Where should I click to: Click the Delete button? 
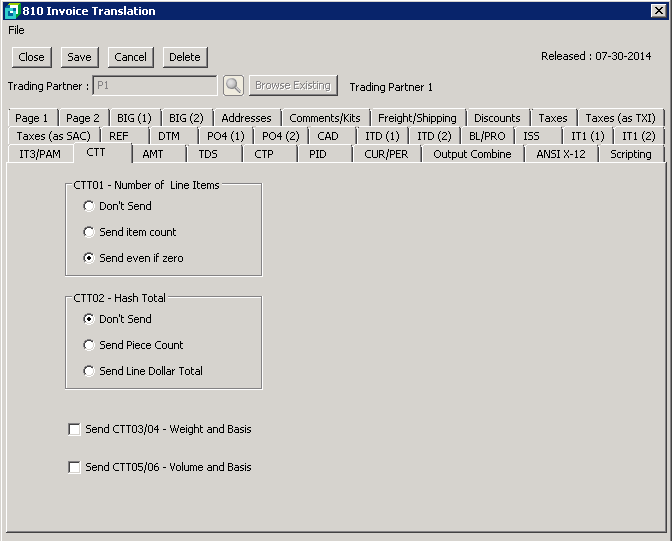(184, 58)
